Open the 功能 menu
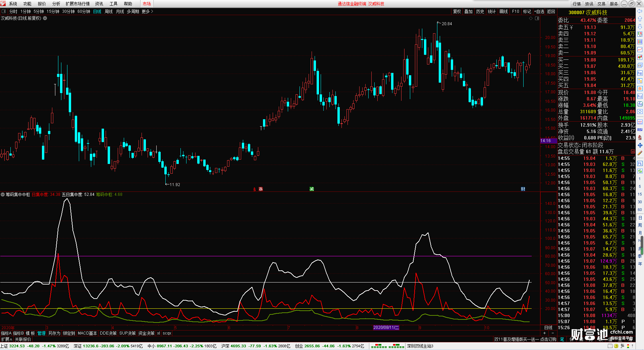644x350 pixels. 28,4
